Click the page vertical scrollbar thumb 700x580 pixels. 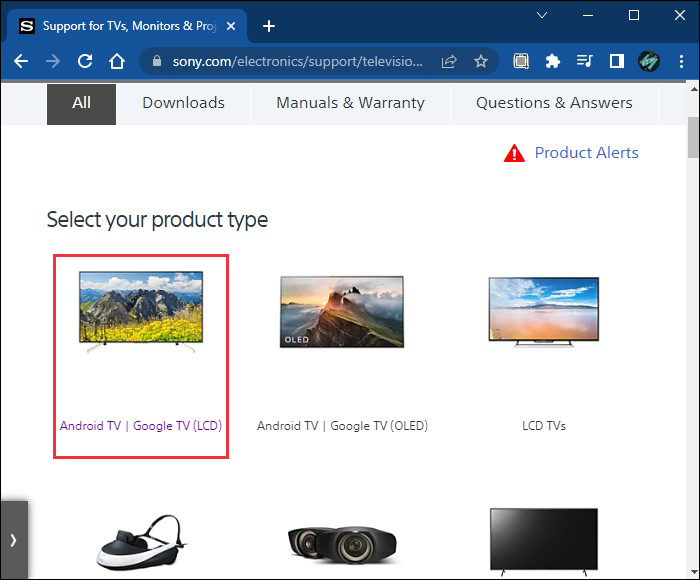(x=693, y=137)
